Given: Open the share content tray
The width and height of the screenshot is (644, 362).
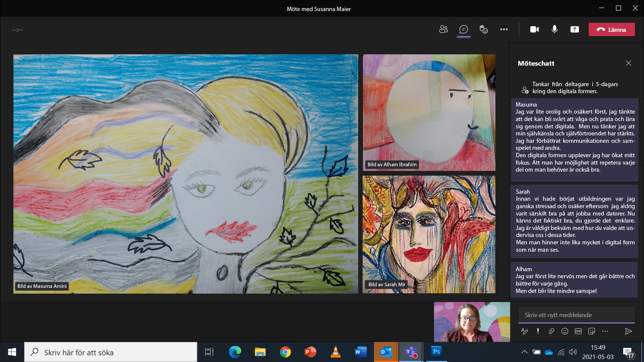Looking at the screenshot, I should pos(575,29).
